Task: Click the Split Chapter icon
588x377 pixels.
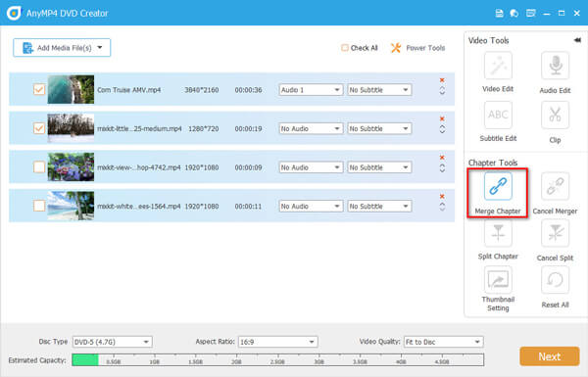Action: [498, 233]
